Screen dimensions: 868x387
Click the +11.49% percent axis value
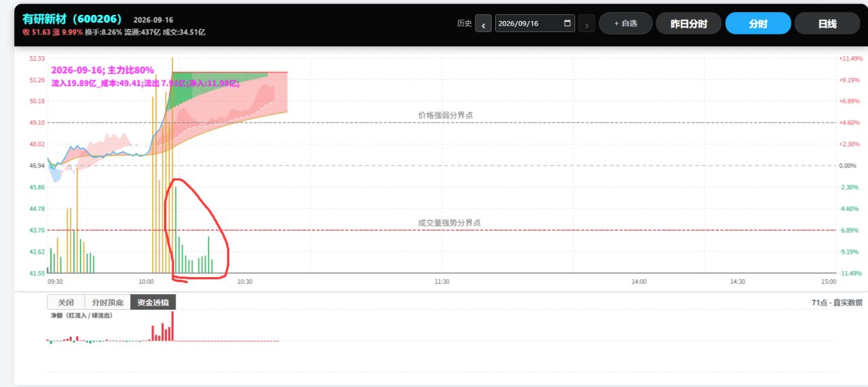[850, 59]
